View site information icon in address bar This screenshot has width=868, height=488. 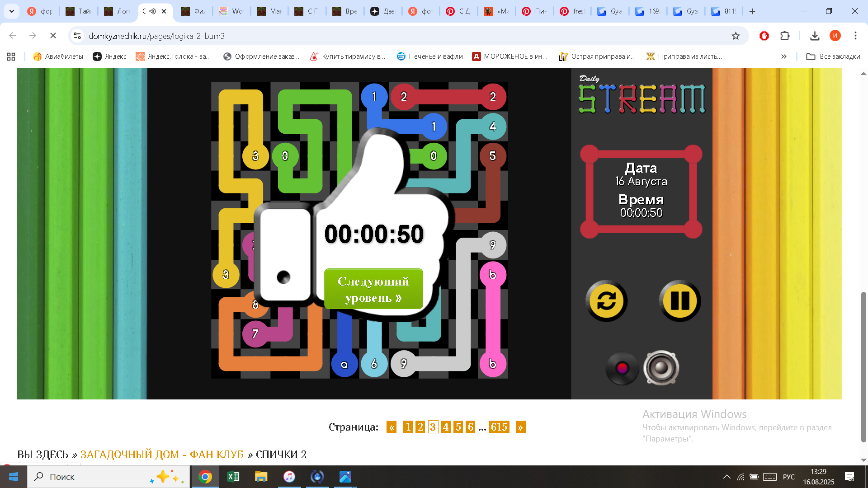[x=78, y=36]
